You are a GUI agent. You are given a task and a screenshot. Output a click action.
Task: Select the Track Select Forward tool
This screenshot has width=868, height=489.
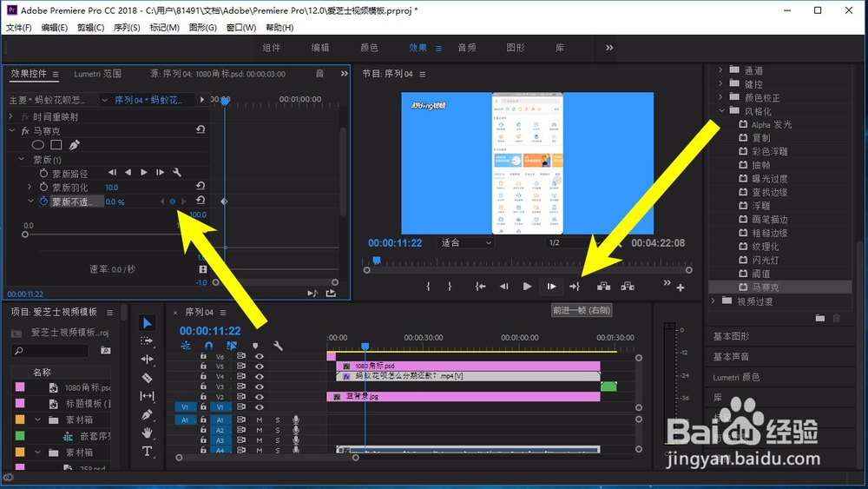147,340
